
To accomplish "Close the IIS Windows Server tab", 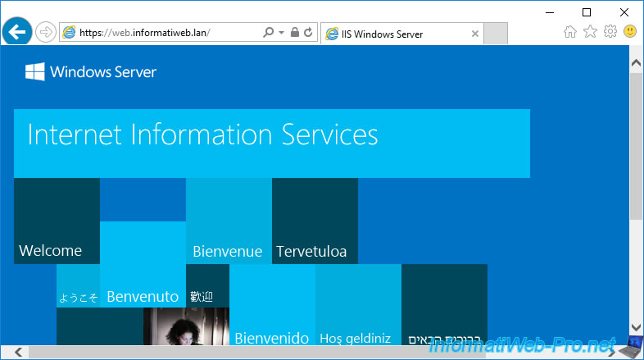I will pyautogui.click(x=474, y=34).
